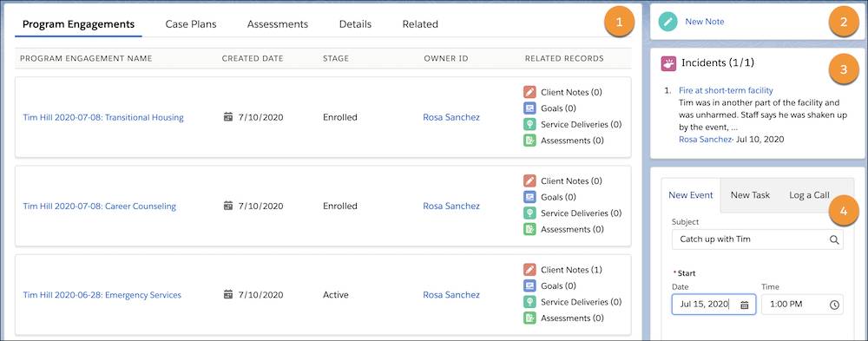Screen dimensions: 868x341
Task: Open owner Rosa Sanchez in Transitional Housing row
Action: pos(451,117)
